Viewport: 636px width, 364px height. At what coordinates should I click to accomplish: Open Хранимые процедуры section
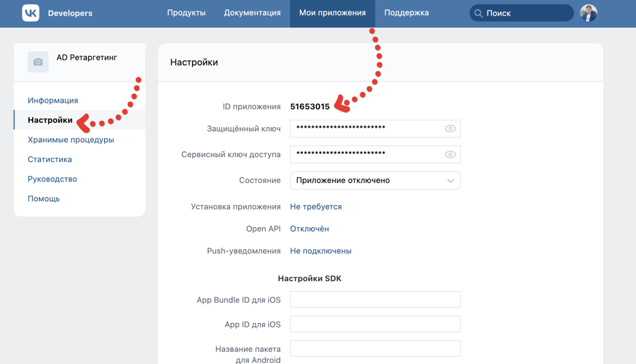[x=71, y=140]
